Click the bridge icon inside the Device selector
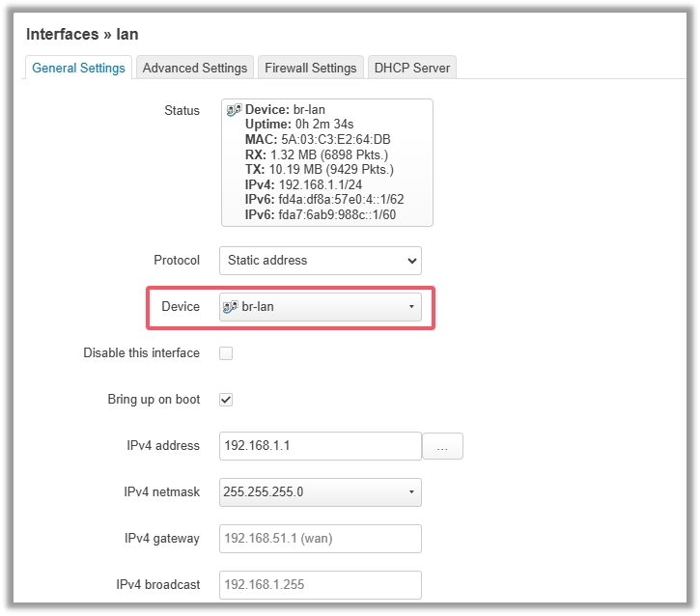Viewport: 700px width, 616px height. pos(231,307)
